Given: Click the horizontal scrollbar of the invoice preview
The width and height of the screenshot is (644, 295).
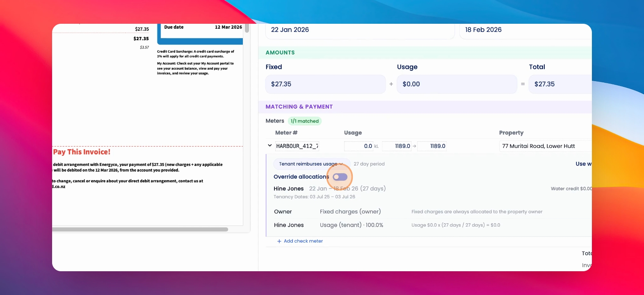Looking at the screenshot, I should 140,229.
